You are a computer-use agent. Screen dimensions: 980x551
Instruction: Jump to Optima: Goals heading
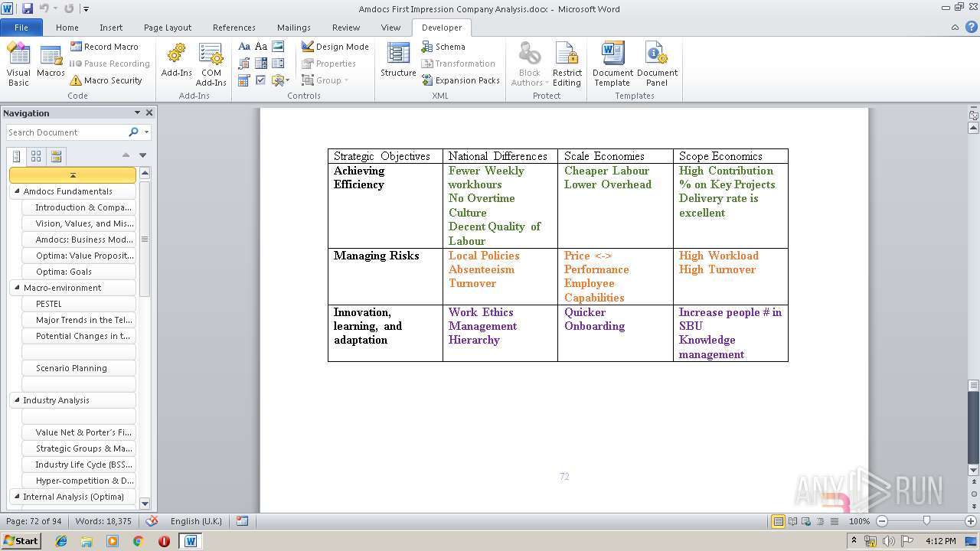[x=79, y=272]
